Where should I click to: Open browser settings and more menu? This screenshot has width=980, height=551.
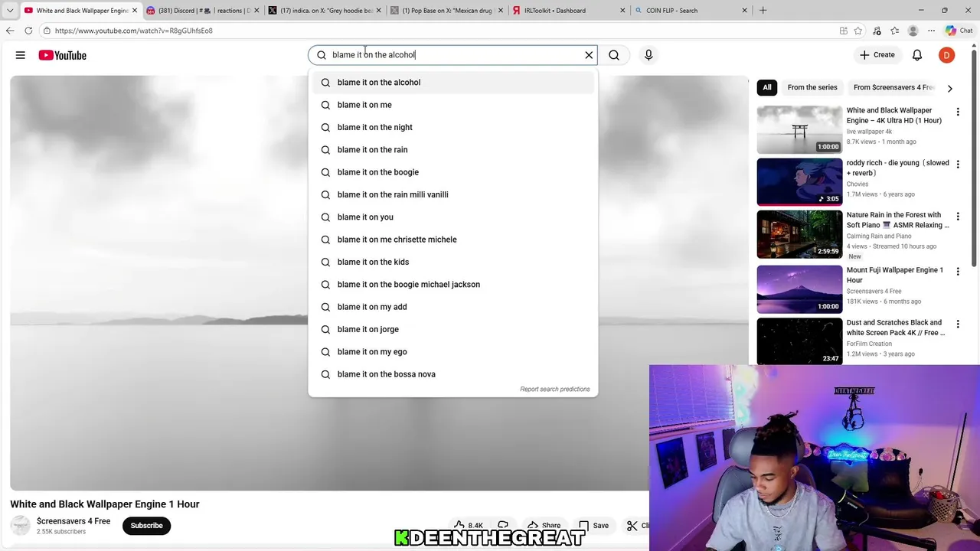pos(931,31)
